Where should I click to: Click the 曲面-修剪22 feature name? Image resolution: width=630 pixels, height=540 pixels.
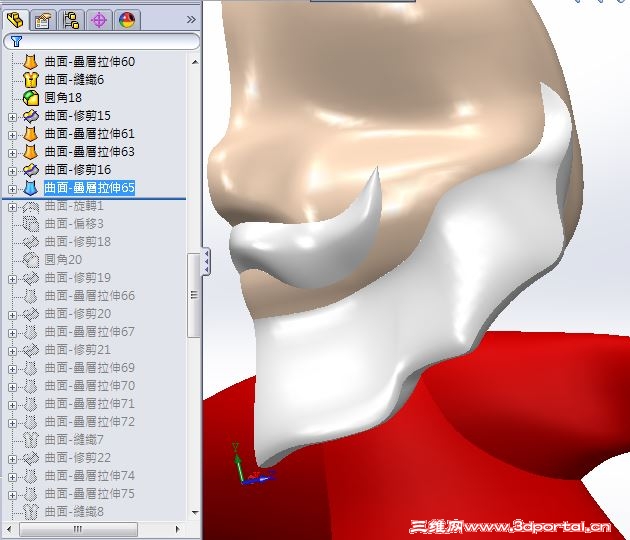[x=78, y=458]
